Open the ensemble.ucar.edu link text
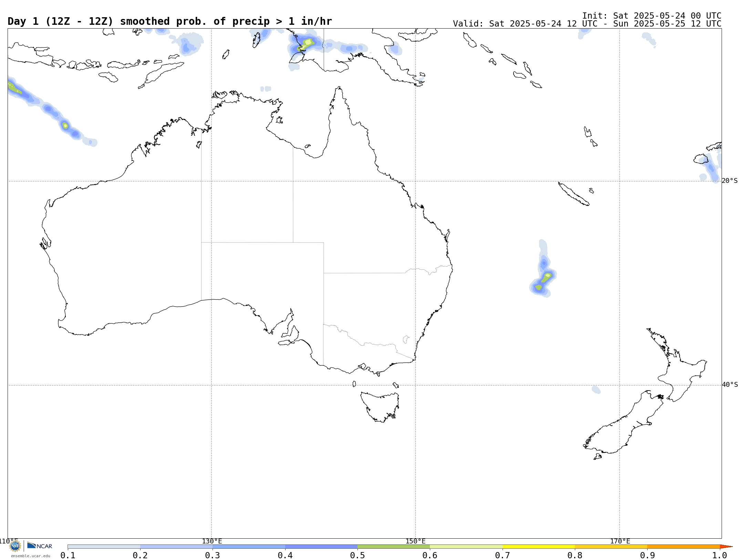The height and width of the screenshot is (560, 744). pyautogui.click(x=30, y=556)
